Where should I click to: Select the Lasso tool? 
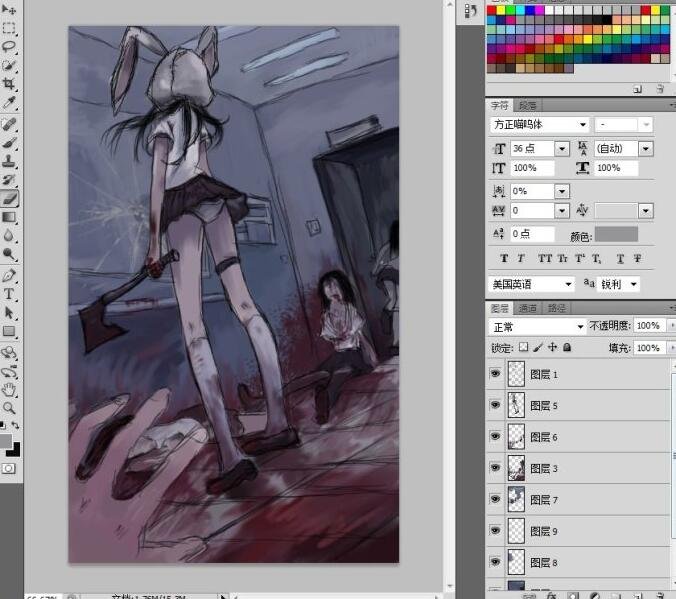tap(9, 47)
